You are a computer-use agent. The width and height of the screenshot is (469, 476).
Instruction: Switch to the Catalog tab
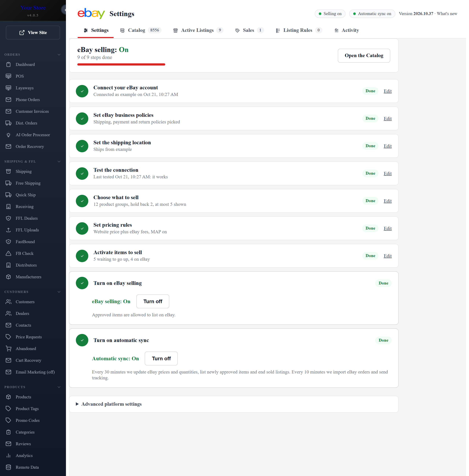(x=141, y=30)
